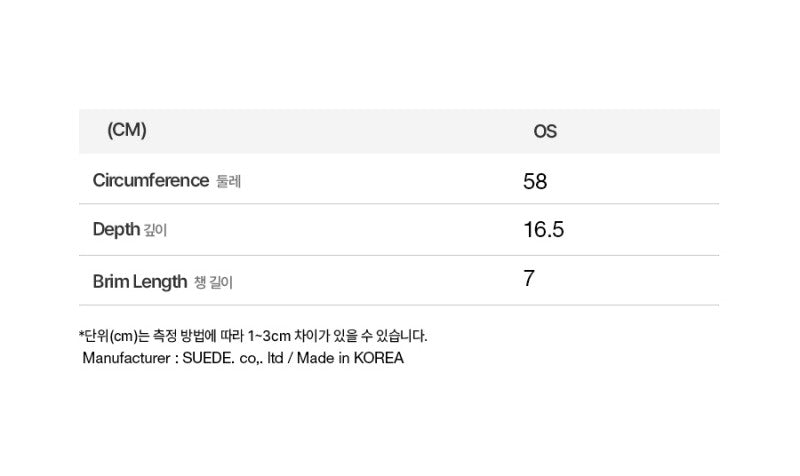Click the depth value 16.5

544,230
